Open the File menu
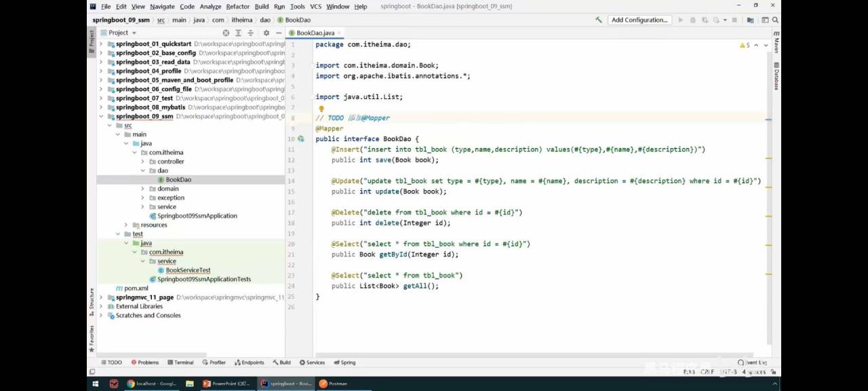The image size is (868, 391). tap(106, 6)
